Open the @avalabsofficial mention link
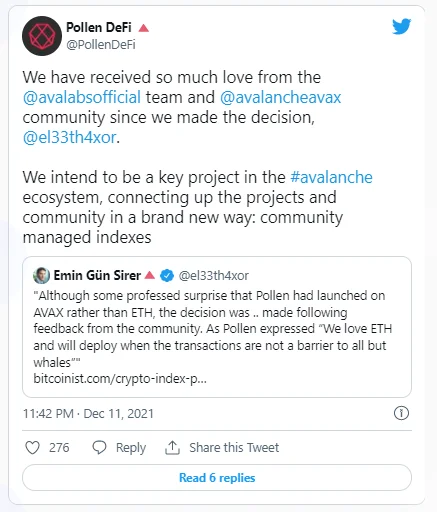The height and width of the screenshot is (512, 437). (82, 97)
